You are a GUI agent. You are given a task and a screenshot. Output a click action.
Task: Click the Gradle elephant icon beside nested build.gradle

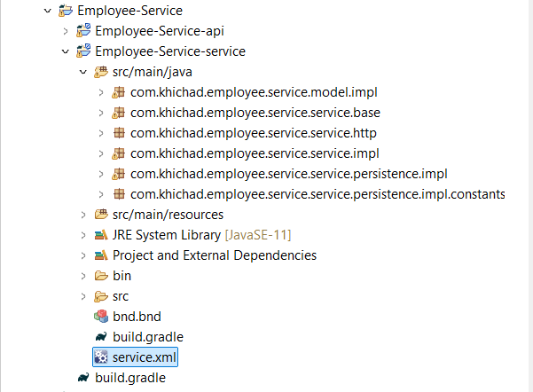click(101, 337)
